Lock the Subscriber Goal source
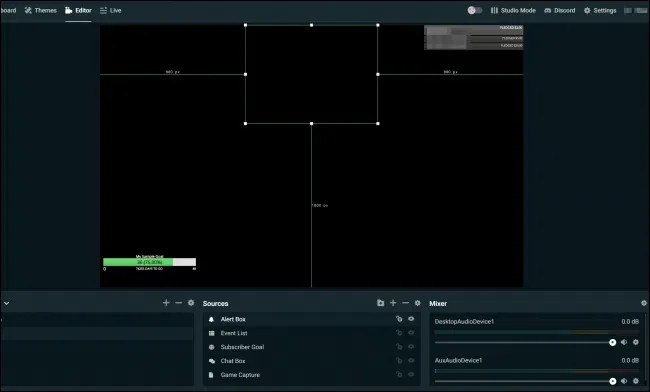Screen dimensions: 650x392 (x=399, y=346)
